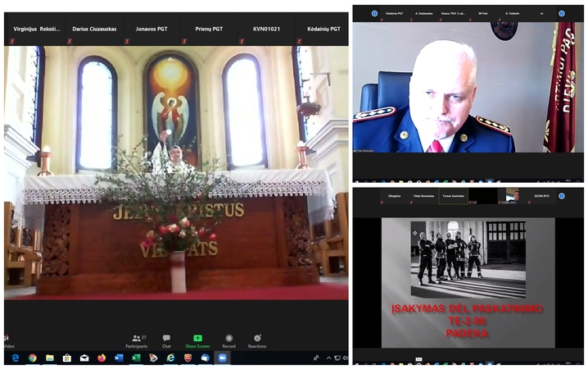Start recording with the Record button
Image resolution: width=588 pixels, height=369 pixels.
[228, 340]
